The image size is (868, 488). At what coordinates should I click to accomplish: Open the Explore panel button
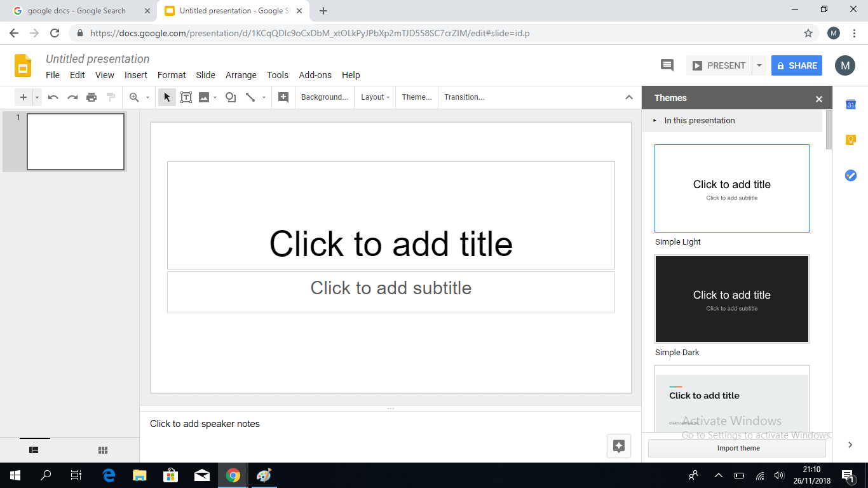tap(618, 446)
